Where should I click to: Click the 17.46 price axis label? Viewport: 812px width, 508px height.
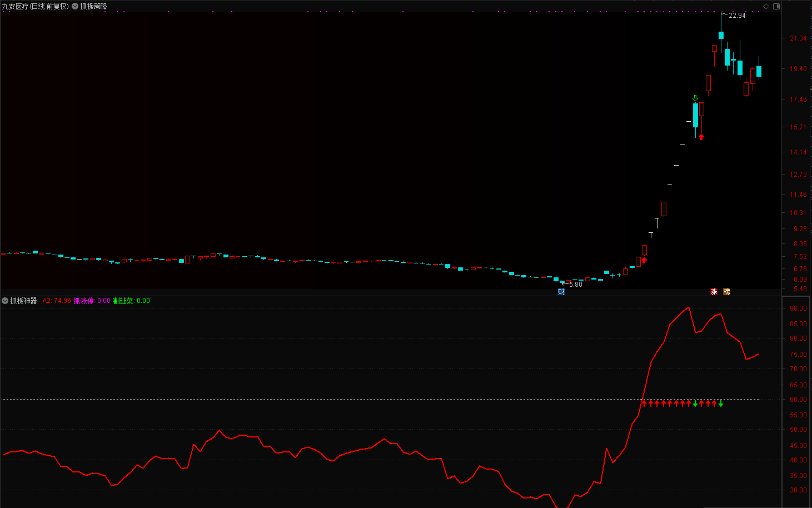pos(799,99)
